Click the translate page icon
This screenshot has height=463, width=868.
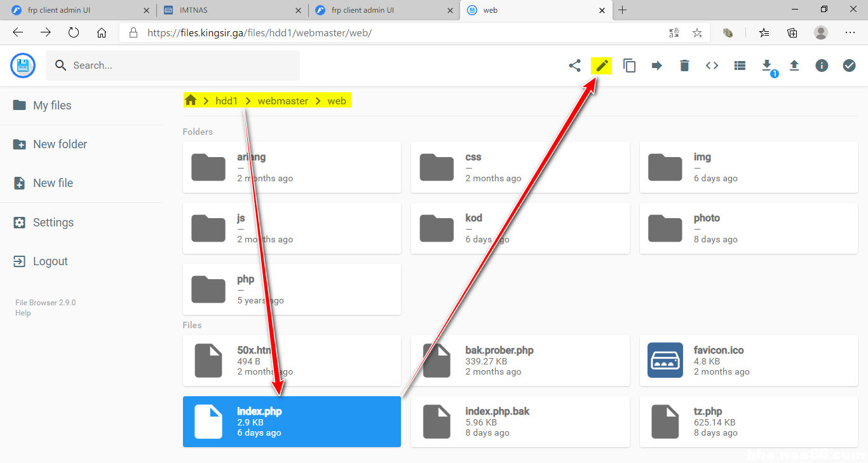[x=674, y=32]
